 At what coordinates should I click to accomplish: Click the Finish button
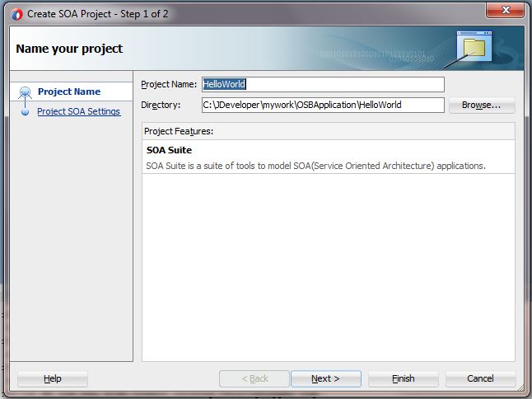(404, 378)
